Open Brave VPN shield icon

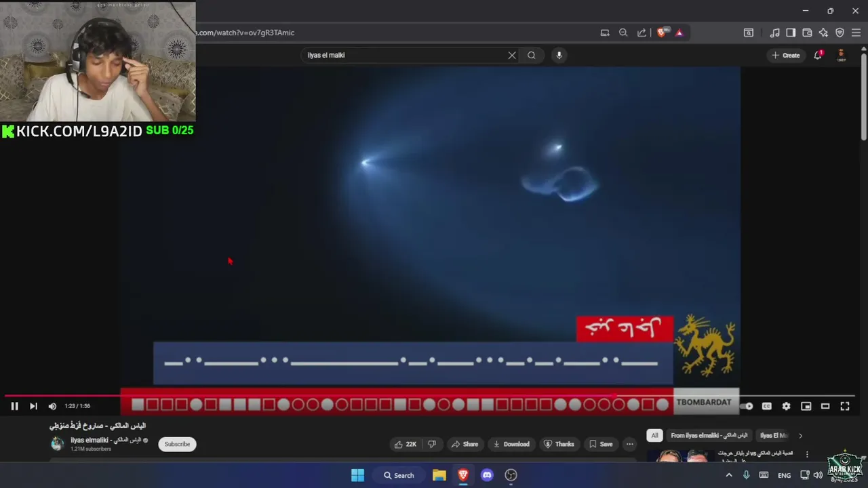840,33
